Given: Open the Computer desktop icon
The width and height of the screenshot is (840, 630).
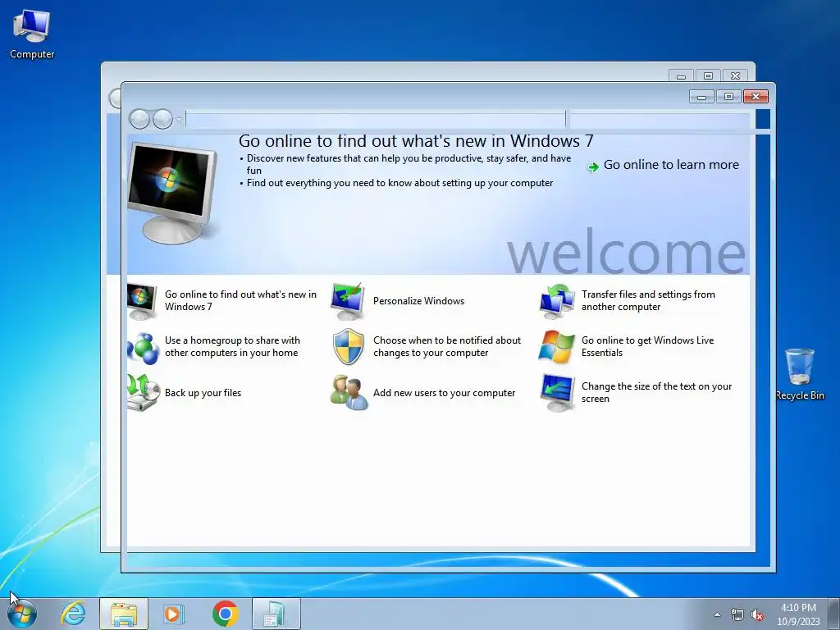Looking at the screenshot, I should pos(32,34).
